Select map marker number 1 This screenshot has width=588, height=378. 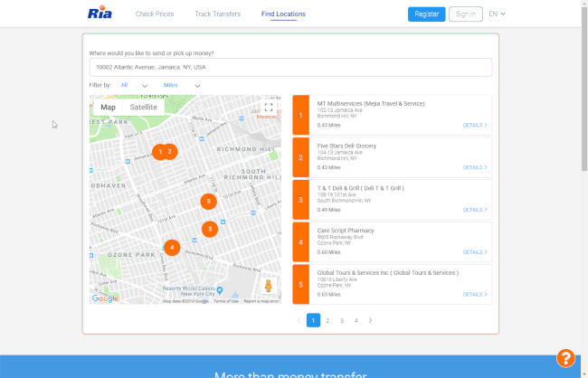(x=160, y=152)
